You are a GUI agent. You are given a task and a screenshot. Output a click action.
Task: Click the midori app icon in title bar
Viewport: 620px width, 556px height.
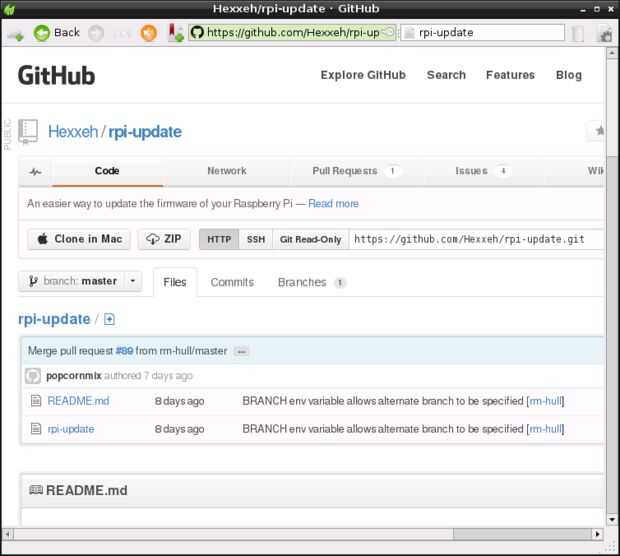[x=9, y=9]
